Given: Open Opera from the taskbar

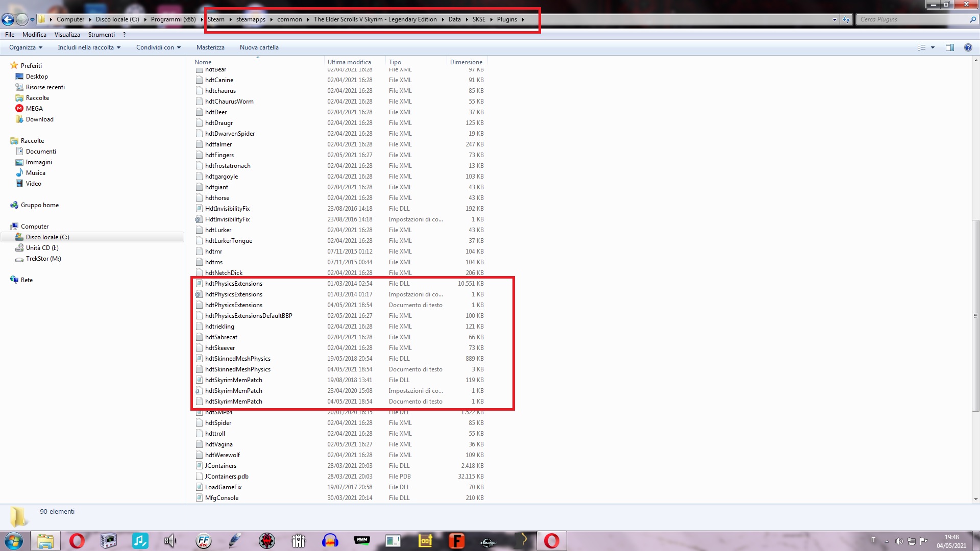Looking at the screenshot, I should point(77,541).
